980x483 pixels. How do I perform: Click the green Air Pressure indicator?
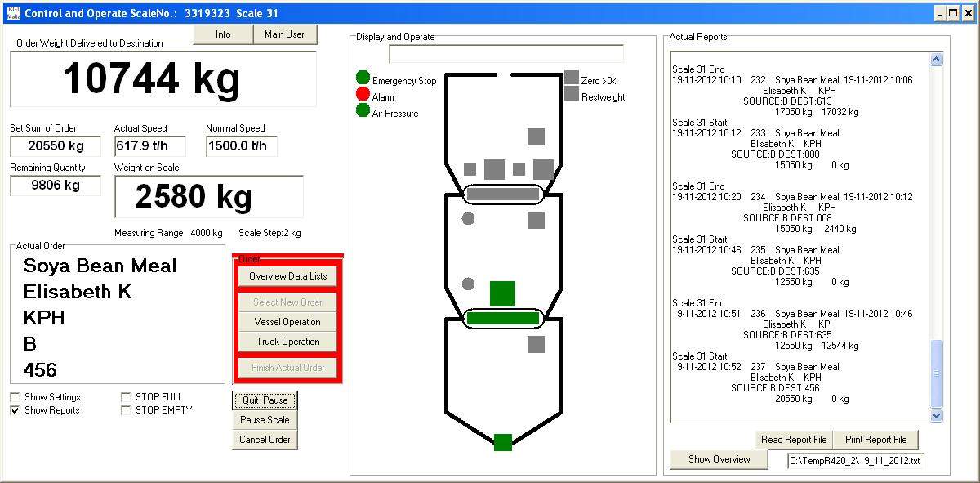pyautogui.click(x=363, y=110)
